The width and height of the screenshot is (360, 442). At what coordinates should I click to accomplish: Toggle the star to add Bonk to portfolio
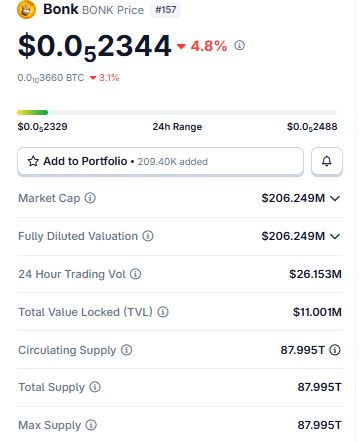(x=33, y=161)
